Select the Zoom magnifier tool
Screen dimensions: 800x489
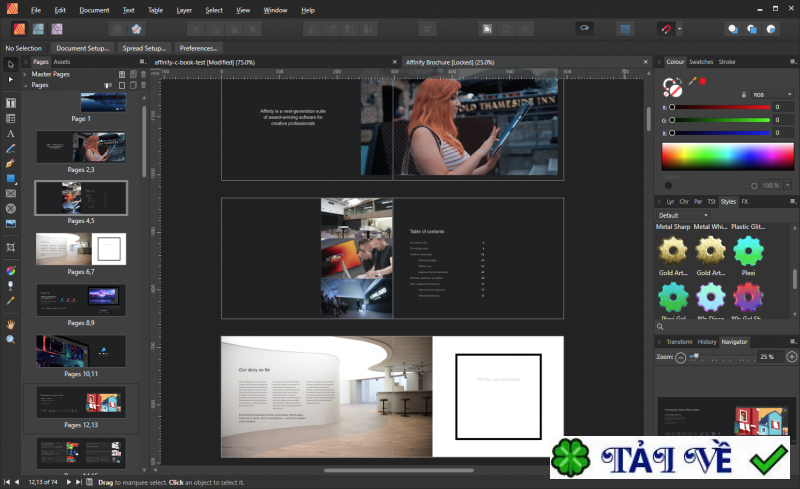pos(11,339)
